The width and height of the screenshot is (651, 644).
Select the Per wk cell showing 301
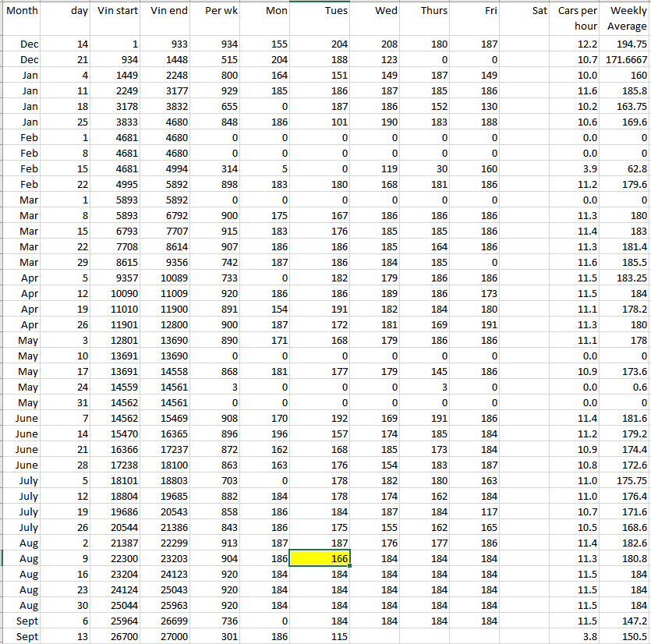[x=215, y=636]
